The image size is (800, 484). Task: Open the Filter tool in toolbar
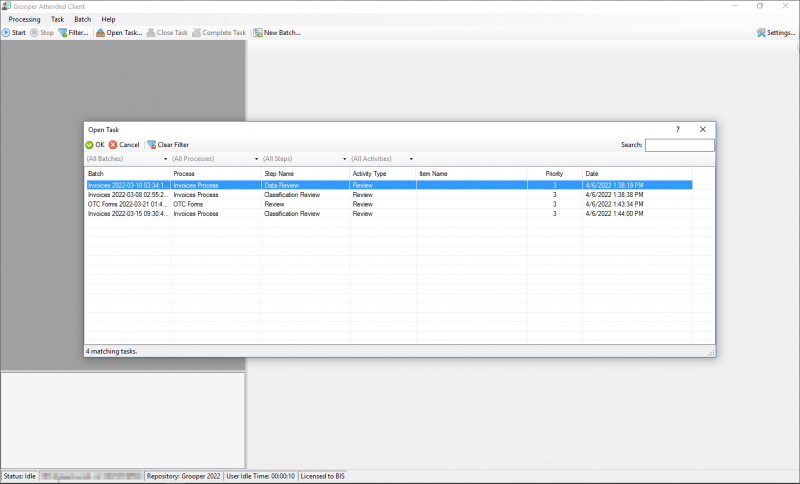73,33
